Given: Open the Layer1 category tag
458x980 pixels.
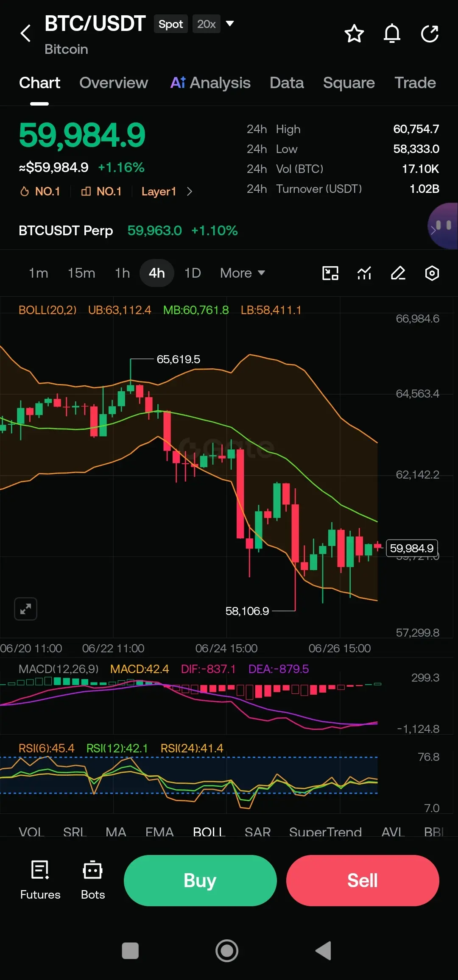Looking at the screenshot, I should pyautogui.click(x=159, y=192).
